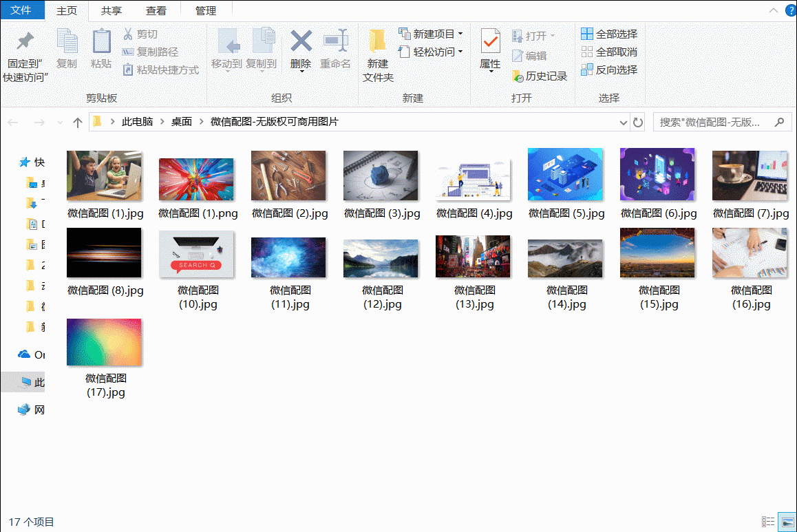797x532 pixels.
Task: Collapse the ribbon with the chevron arrow
Action: click(x=773, y=10)
